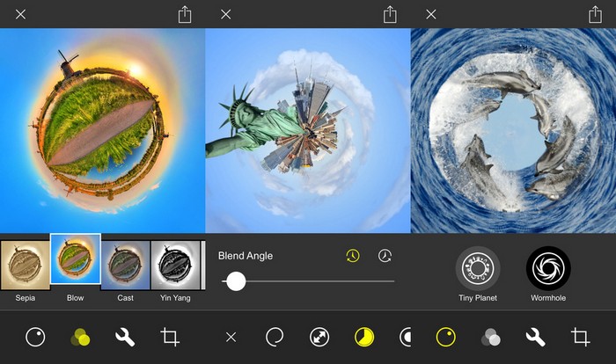Select the zoom expand arrows tool
Image resolution: width=616 pixels, height=364 pixels.
[x=319, y=337]
